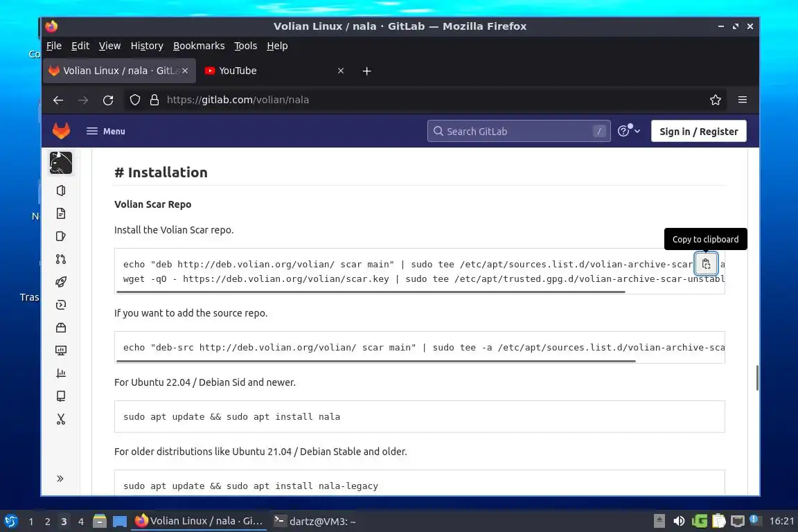798x532 pixels.
Task: Open Snippets scissors sidebar icon
Action: (60, 419)
